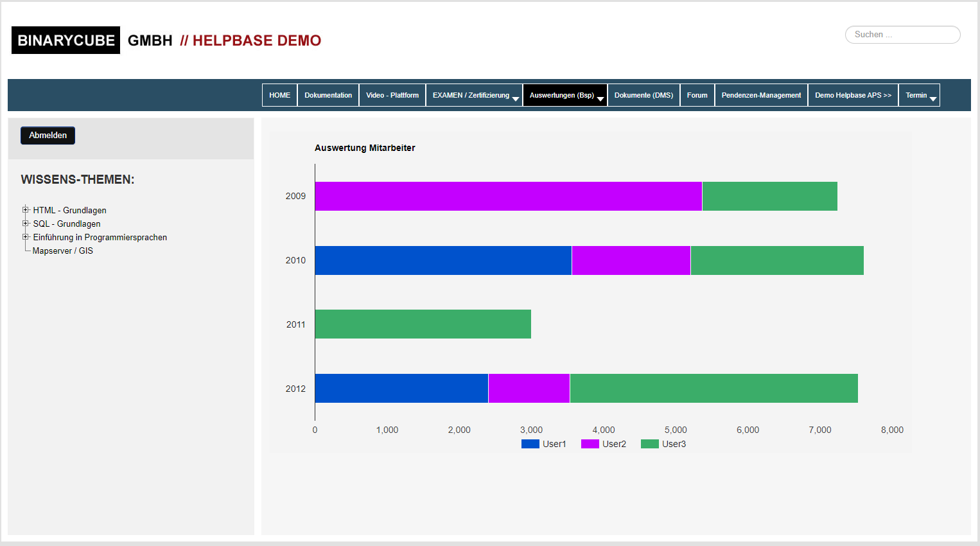Click the magenta User2 legend swatch
Screen dimensions: 980x546
pyautogui.click(x=590, y=444)
